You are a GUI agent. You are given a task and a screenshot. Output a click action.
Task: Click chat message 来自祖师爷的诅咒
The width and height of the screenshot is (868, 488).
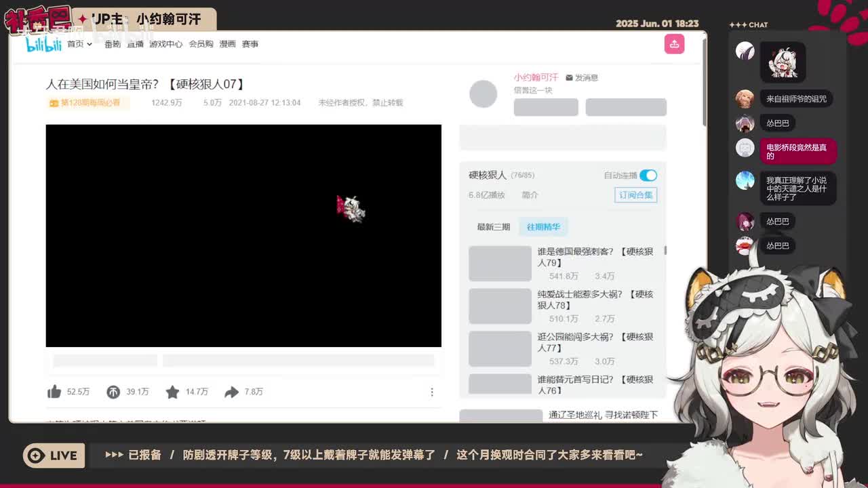796,99
